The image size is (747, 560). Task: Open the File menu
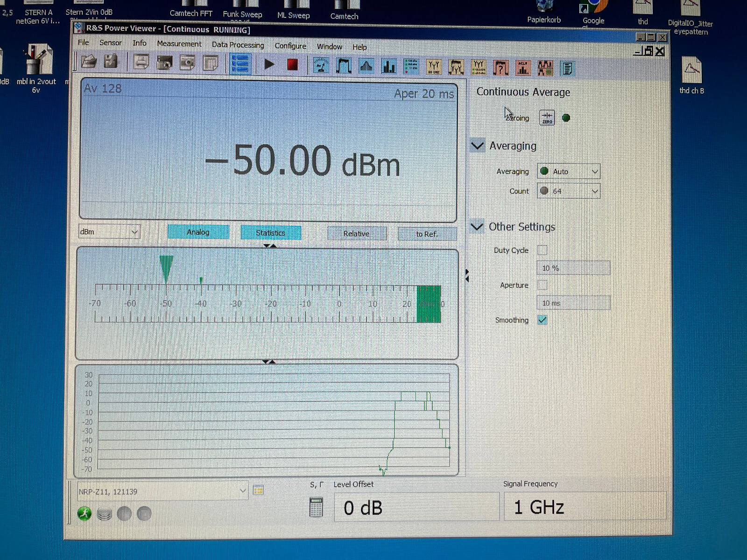coord(83,42)
